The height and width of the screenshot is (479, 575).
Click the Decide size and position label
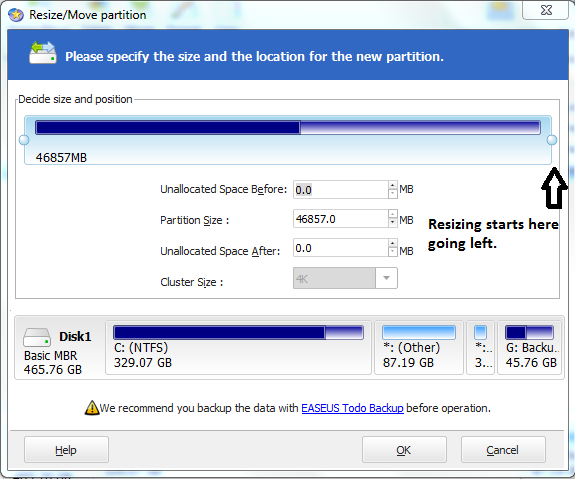click(75, 99)
